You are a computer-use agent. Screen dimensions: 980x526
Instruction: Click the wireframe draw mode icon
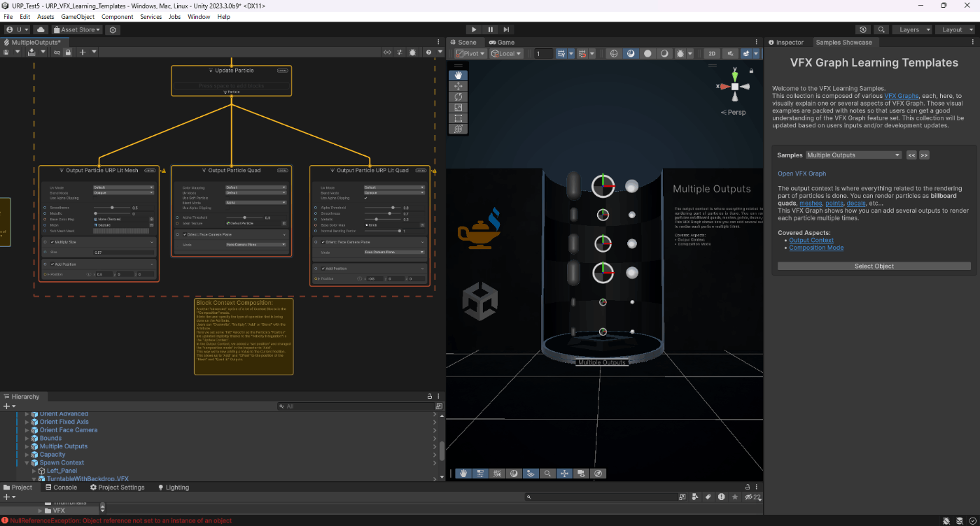[614, 54]
